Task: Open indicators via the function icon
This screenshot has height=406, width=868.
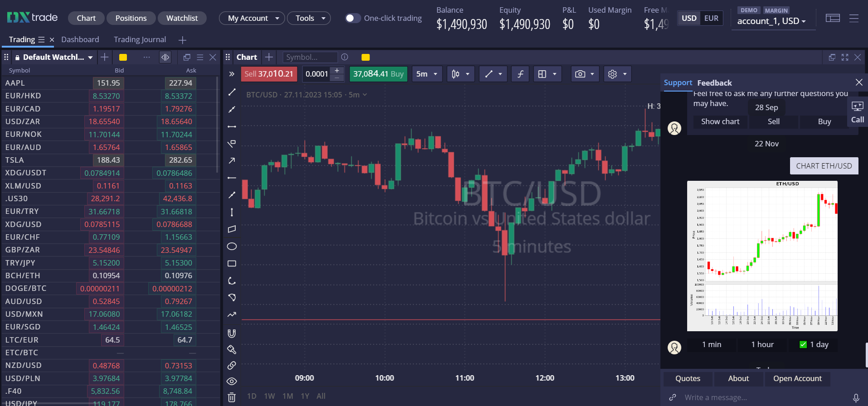Action: (520, 74)
